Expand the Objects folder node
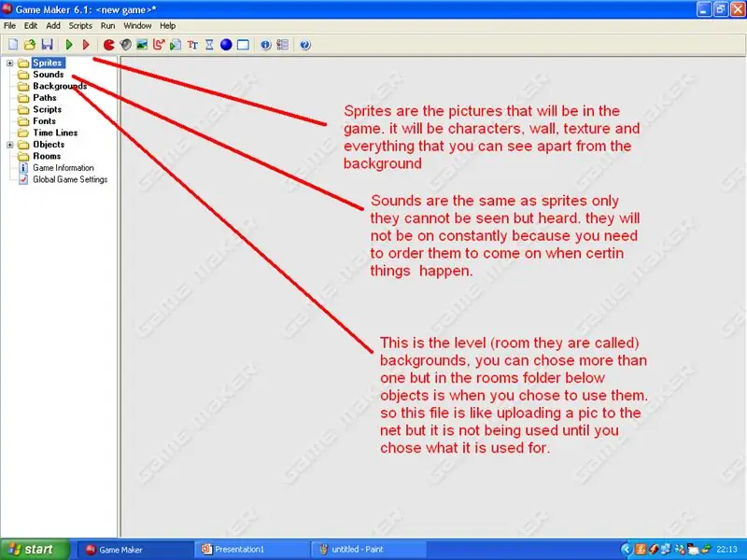The height and width of the screenshot is (560, 747). tap(9, 145)
